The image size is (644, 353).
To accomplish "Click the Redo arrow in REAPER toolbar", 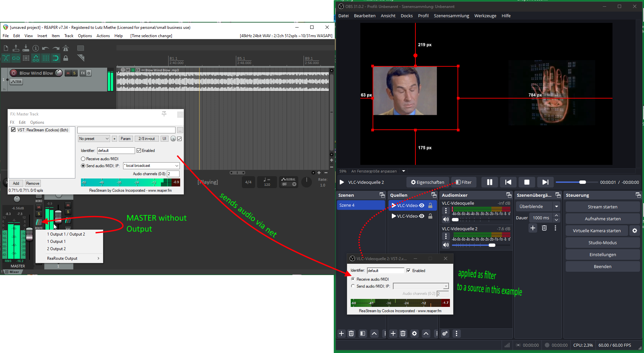I will [56, 48].
